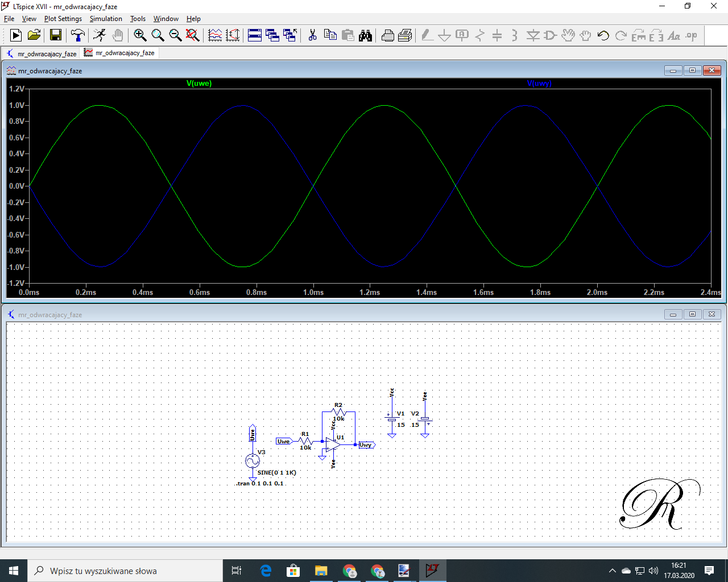Click the Mirror component icon
This screenshot has height=582, width=728.
pos(656,35)
